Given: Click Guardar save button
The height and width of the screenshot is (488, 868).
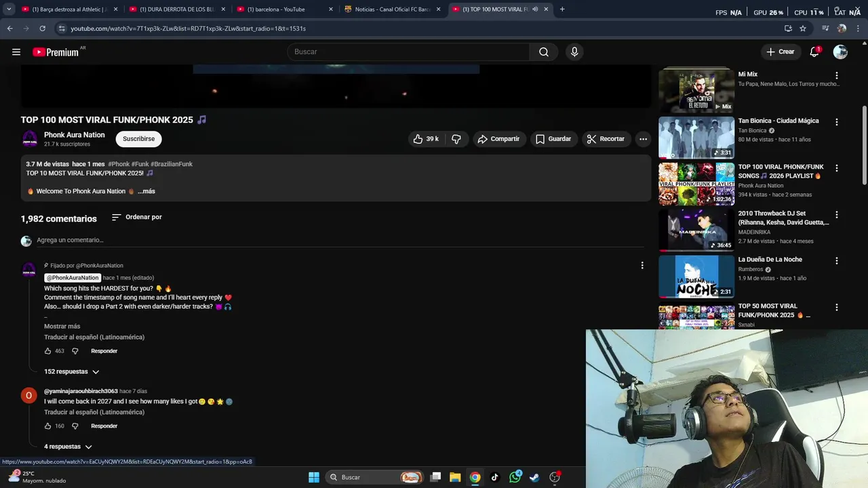Looking at the screenshot, I should [x=553, y=139].
